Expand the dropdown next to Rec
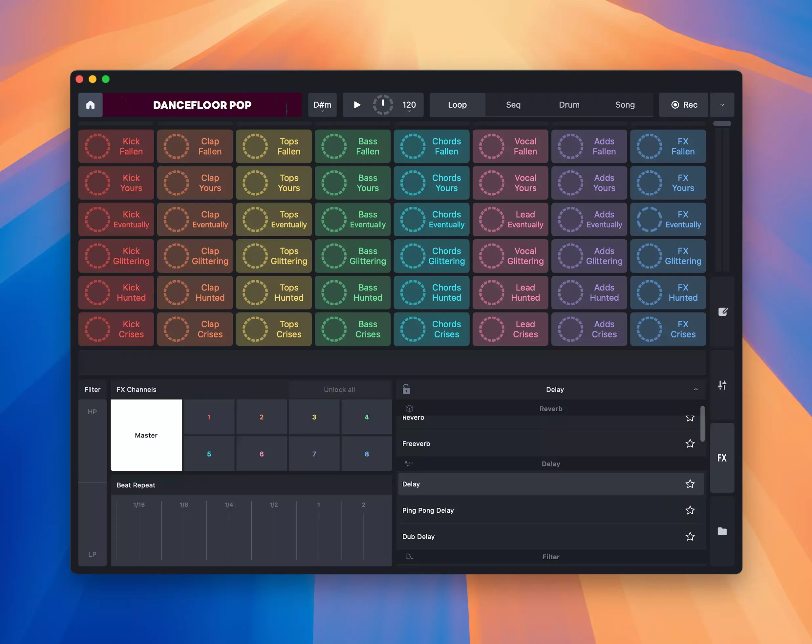 click(x=722, y=105)
